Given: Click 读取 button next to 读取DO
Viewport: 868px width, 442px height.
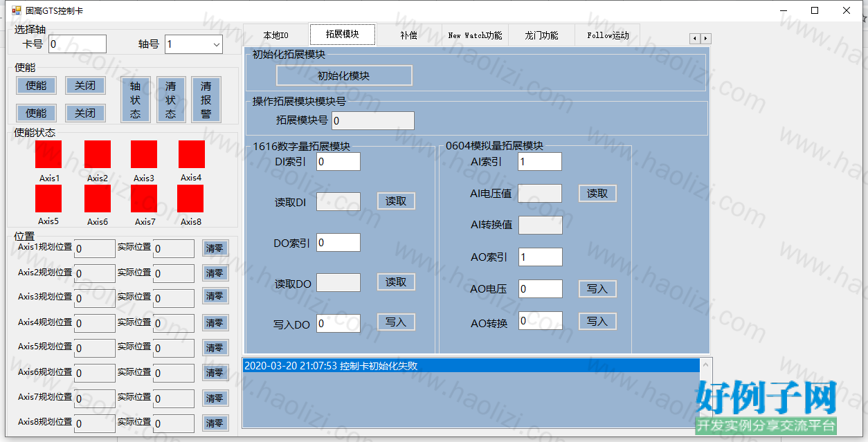Looking at the screenshot, I should click(396, 282).
